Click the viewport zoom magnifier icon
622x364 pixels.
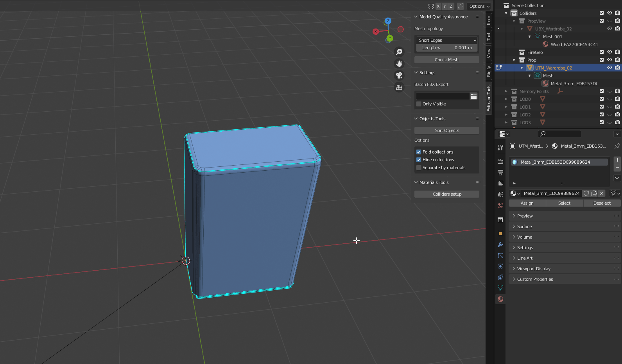[399, 52]
